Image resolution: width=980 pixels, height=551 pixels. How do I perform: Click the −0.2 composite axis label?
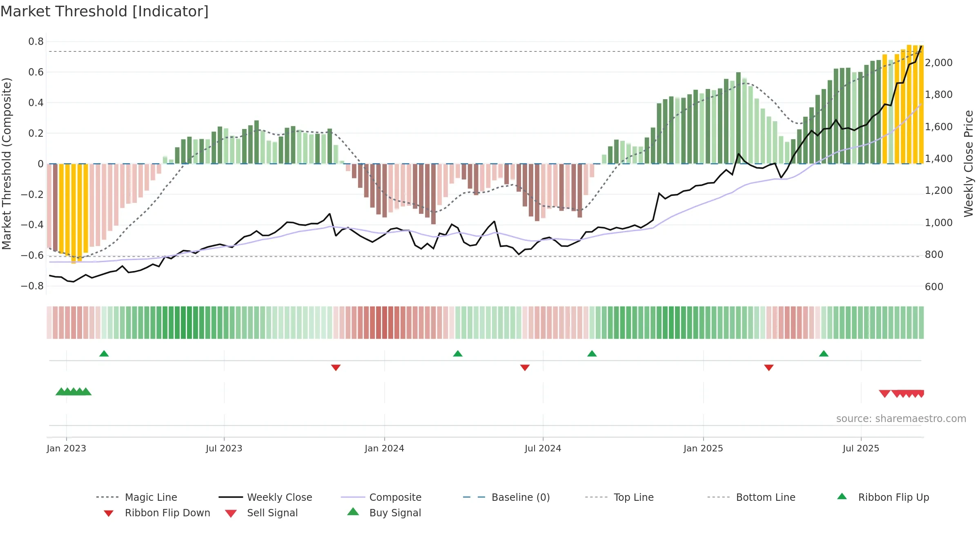pos(32,194)
